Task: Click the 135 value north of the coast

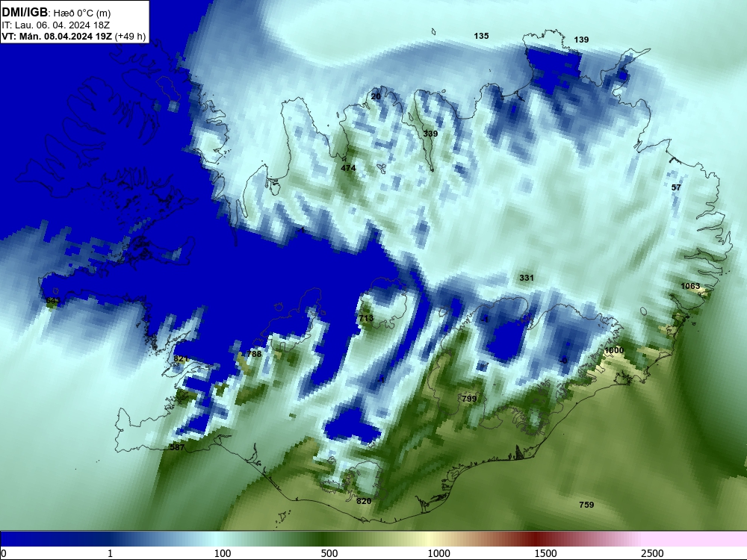Action: (481, 36)
